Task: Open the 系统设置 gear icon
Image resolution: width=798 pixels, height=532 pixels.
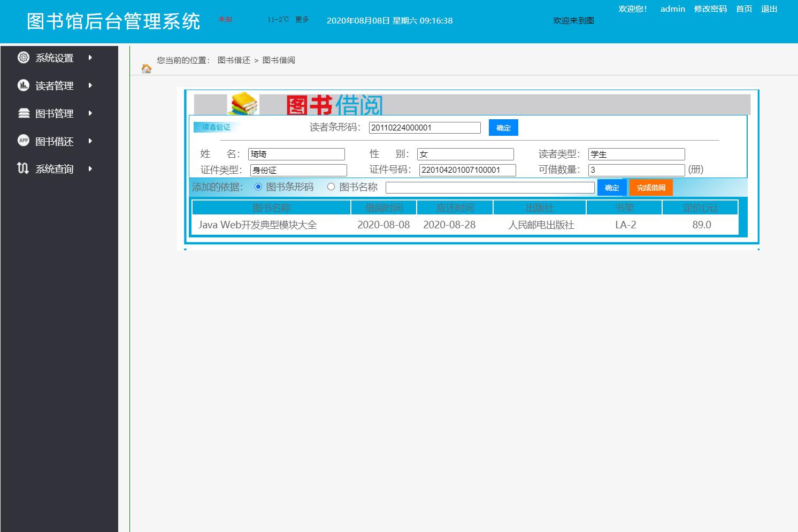Action: pos(22,57)
